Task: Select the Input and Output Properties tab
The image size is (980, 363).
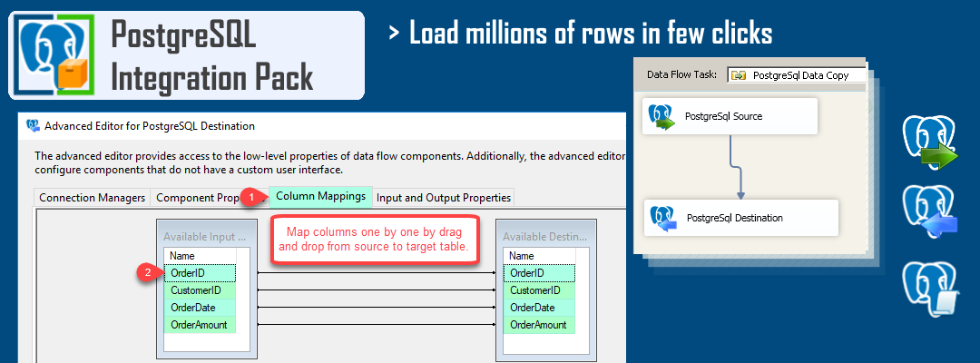Action: point(444,197)
